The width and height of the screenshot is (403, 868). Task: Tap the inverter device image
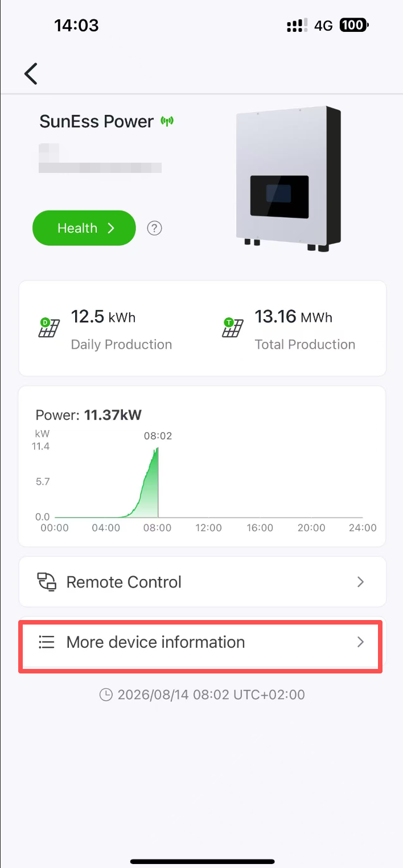[x=288, y=179]
